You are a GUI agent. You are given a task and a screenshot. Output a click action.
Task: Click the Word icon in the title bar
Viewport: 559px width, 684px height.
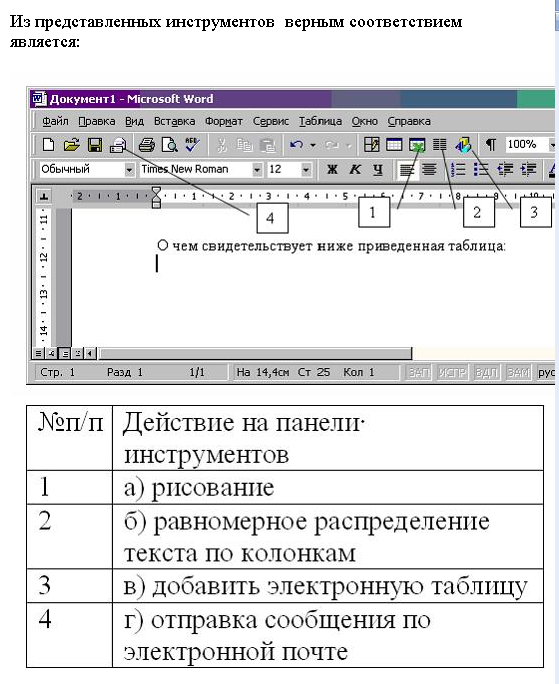point(39,99)
